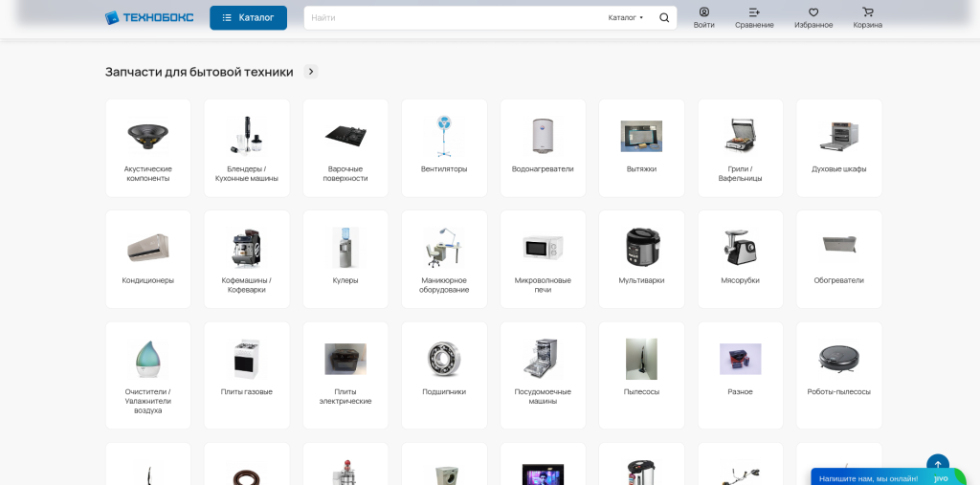
Task: Select the Подшипники bearing image
Action: [x=444, y=359]
